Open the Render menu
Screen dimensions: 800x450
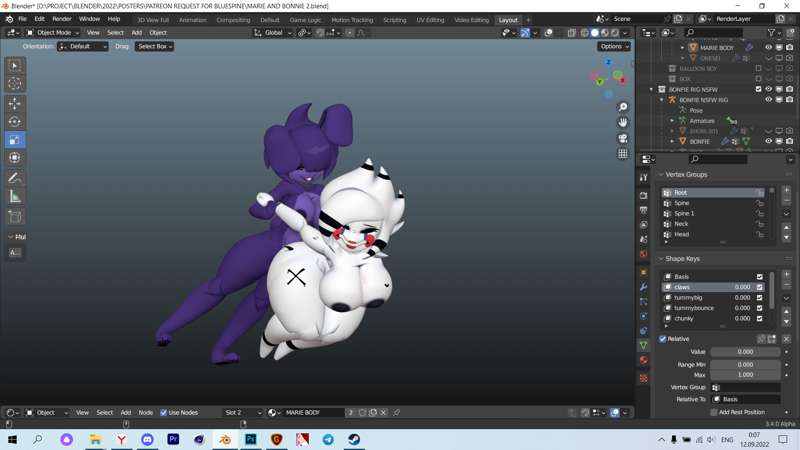point(62,19)
